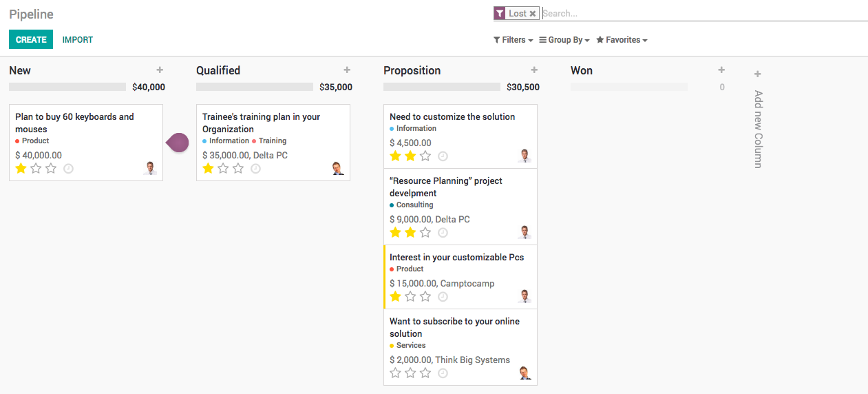Screen dimensions: 868x394
Task: Click clock activity icon on keyboards opportunity
Action: click(x=68, y=169)
